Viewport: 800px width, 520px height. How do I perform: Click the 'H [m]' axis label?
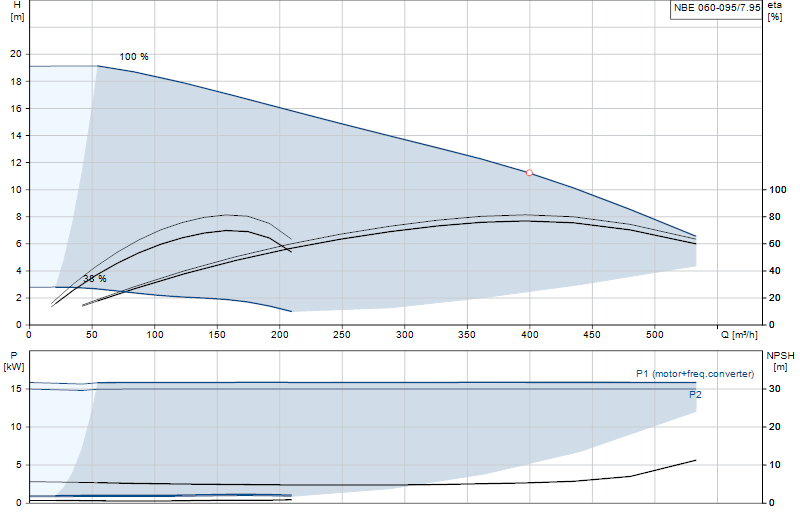(x=17, y=11)
